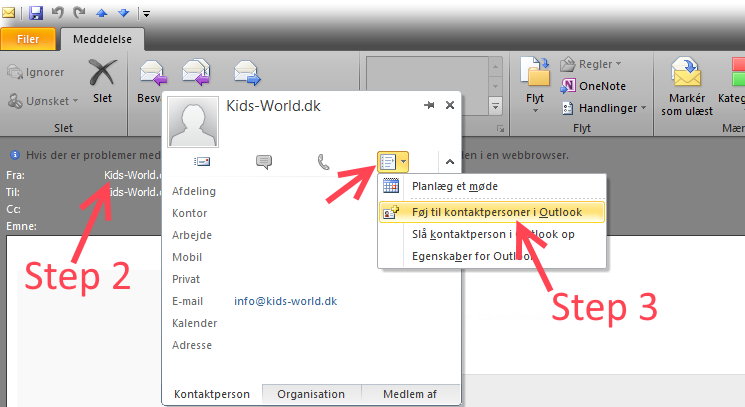
Task: Select the Kontaktperson tab
Action: (212, 394)
